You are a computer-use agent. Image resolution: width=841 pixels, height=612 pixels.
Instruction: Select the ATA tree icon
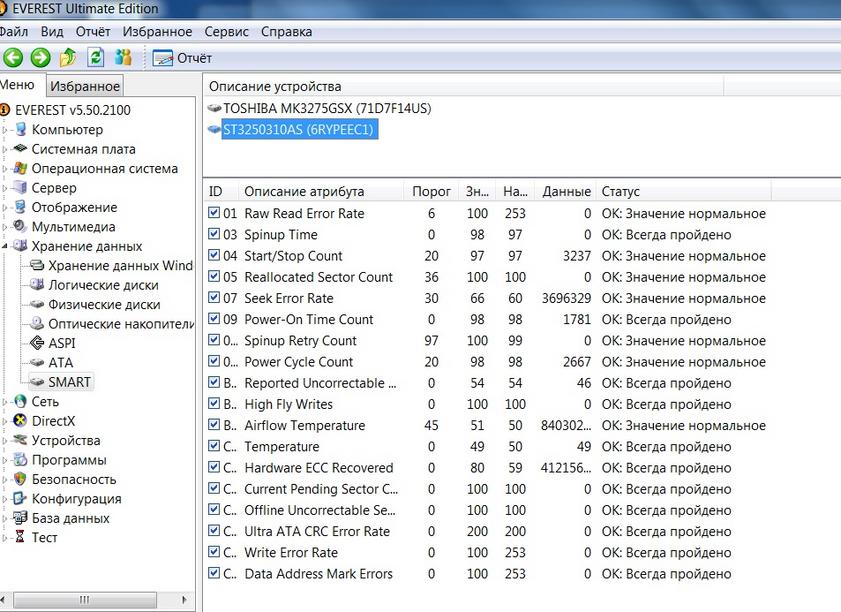(x=37, y=363)
